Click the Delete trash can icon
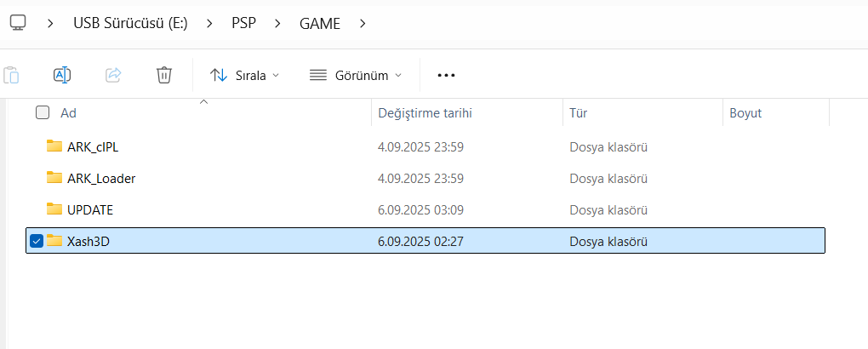868x349 pixels. click(164, 75)
